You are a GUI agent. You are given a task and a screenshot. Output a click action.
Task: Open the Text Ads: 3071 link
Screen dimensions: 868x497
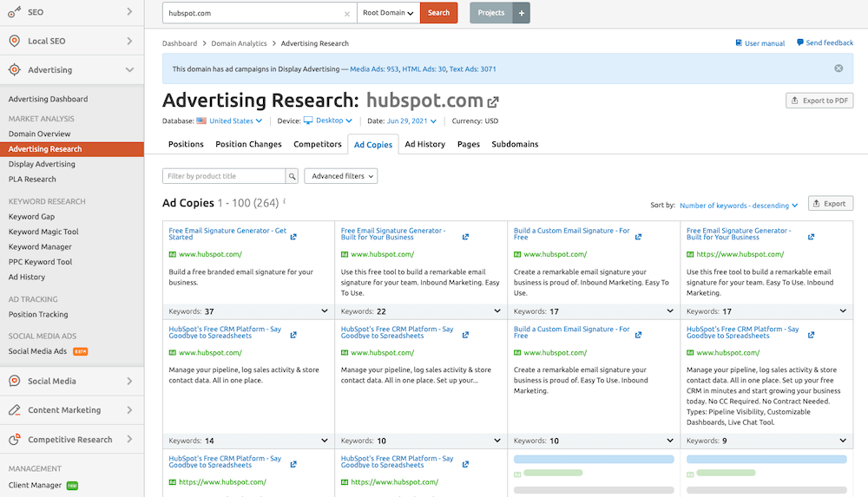tap(473, 69)
